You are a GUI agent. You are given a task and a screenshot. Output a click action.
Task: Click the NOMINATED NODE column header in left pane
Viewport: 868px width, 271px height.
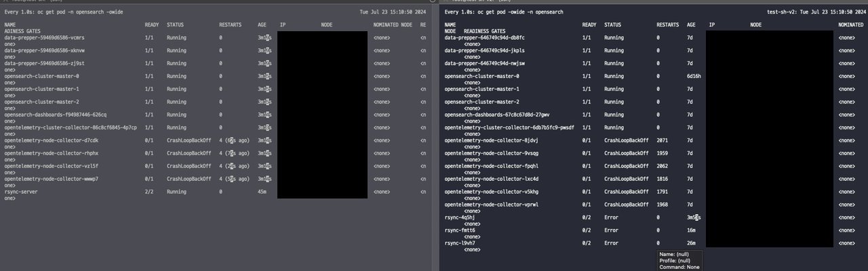point(393,25)
